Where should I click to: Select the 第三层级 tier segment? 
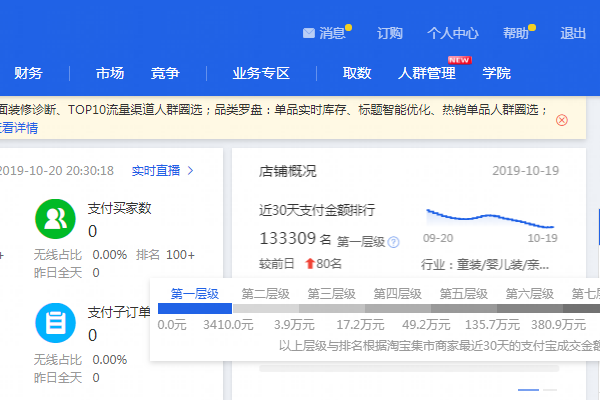coord(331,294)
